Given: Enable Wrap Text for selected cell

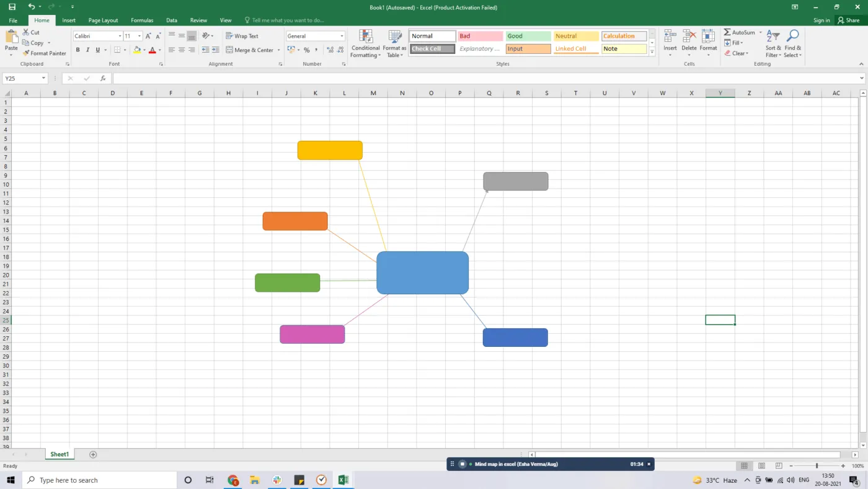Looking at the screenshot, I should pos(242,35).
